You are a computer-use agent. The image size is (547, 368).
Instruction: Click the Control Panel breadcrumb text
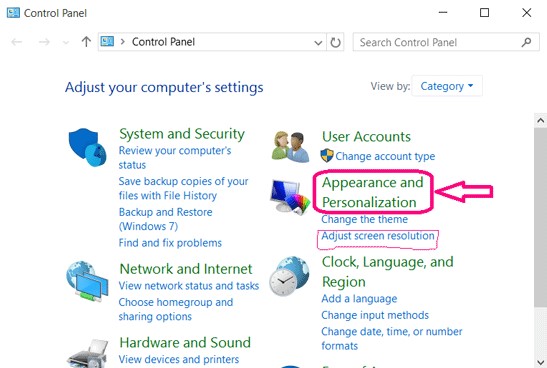(x=163, y=42)
